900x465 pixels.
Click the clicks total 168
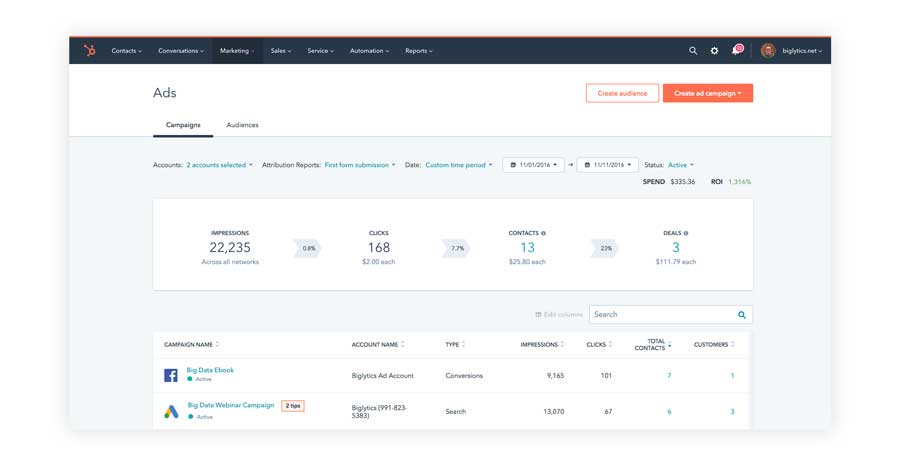click(x=379, y=247)
